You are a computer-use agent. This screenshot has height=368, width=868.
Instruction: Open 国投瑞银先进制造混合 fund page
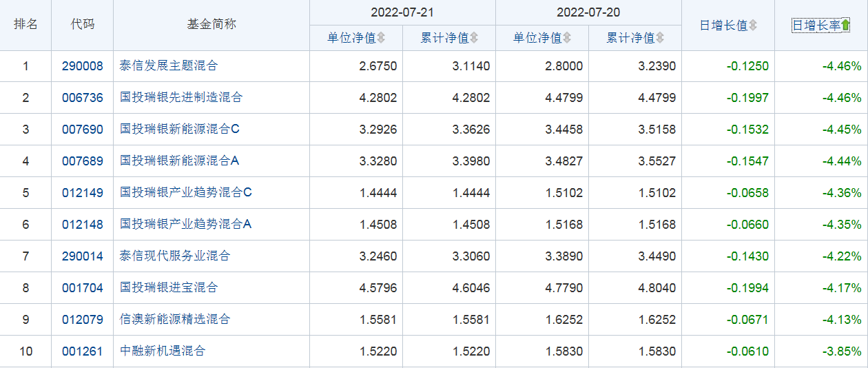(x=181, y=98)
